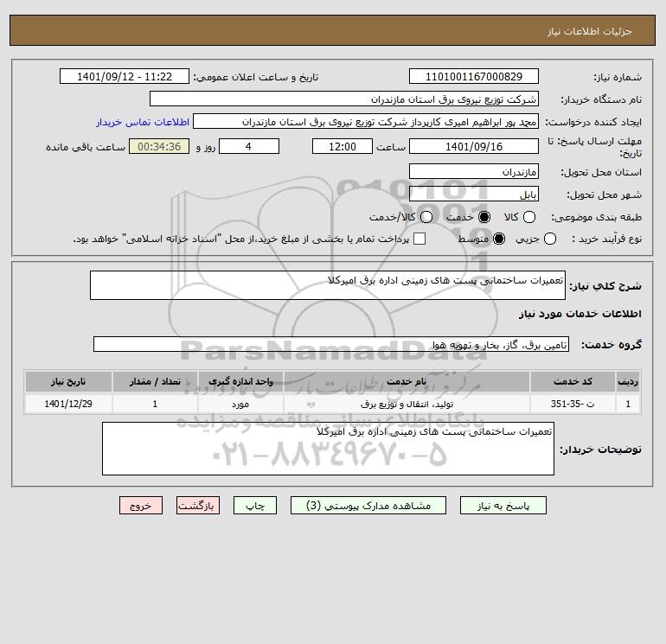Click the نام خدمت column header
This screenshot has width=666, height=644.
(407, 381)
